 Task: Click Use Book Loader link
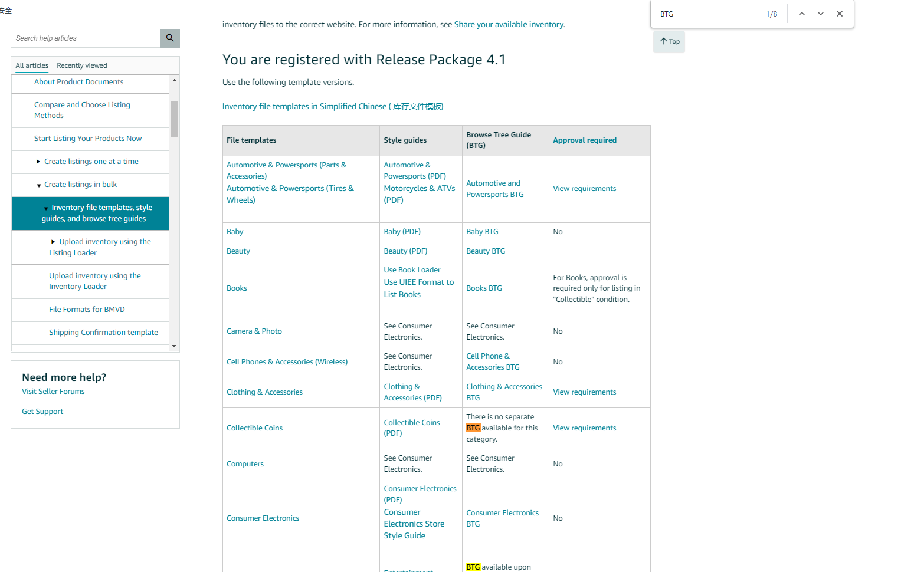click(x=412, y=270)
